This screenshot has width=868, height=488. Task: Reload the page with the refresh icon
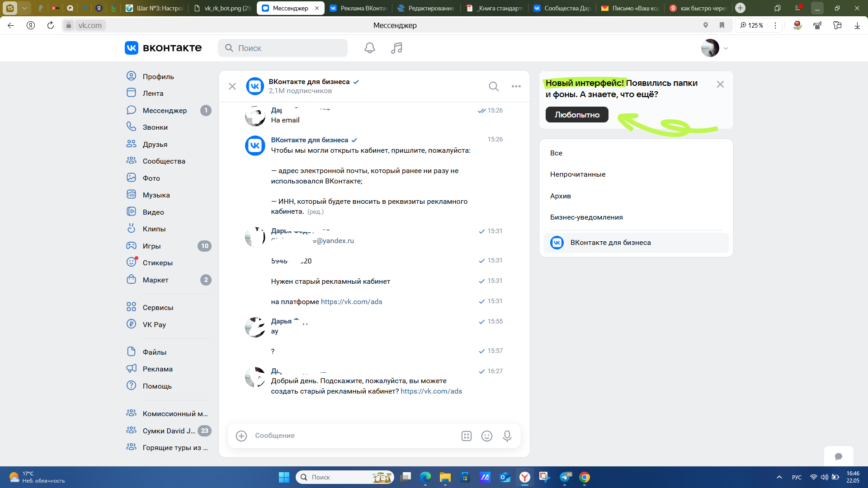(50, 25)
